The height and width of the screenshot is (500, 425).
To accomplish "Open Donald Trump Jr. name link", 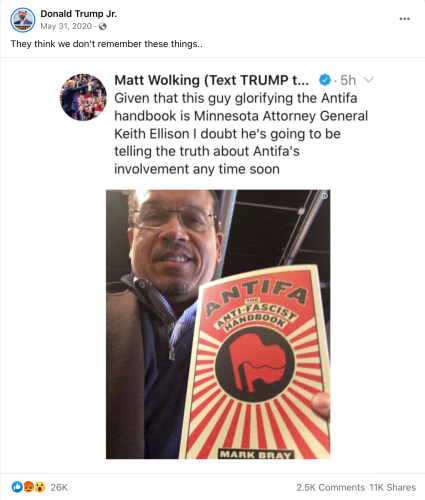I will [79, 14].
